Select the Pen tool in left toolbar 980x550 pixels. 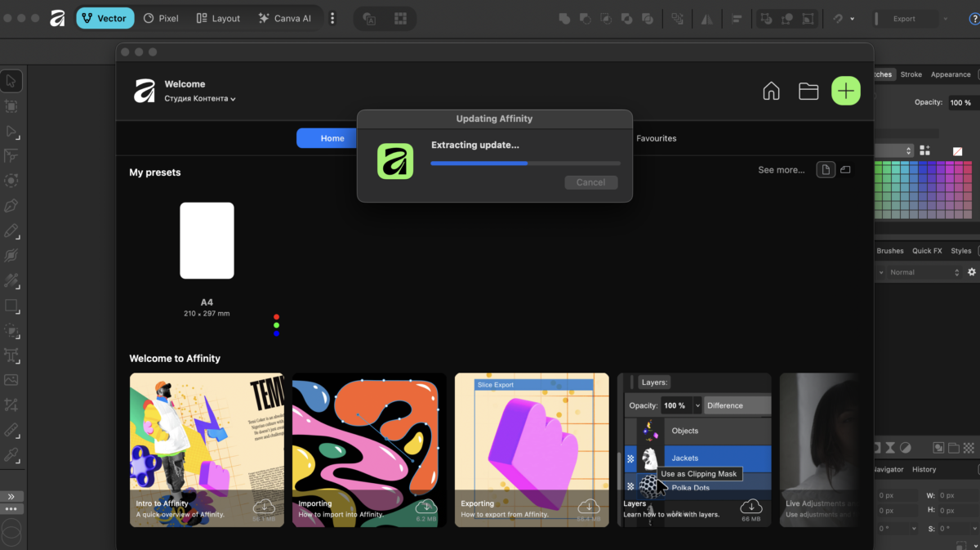pos(11,205)
